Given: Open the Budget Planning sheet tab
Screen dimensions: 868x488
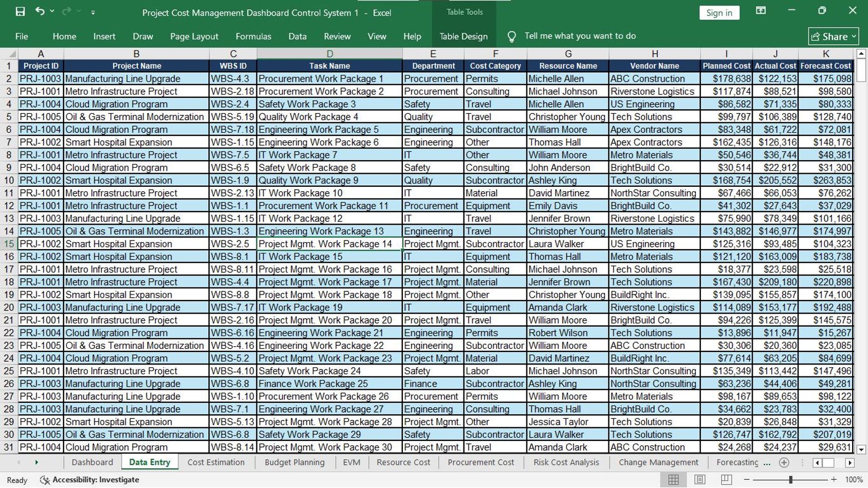Looking at the screenshot, I should click(295, 462).
